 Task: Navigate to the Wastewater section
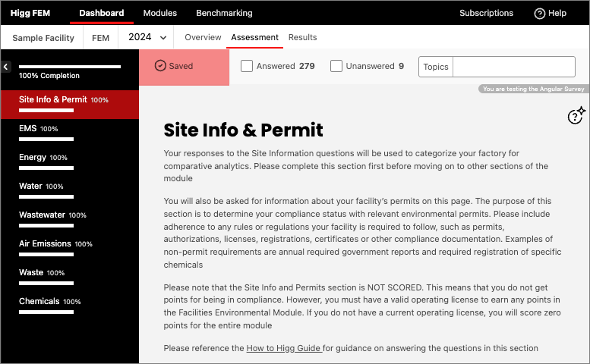52,215
